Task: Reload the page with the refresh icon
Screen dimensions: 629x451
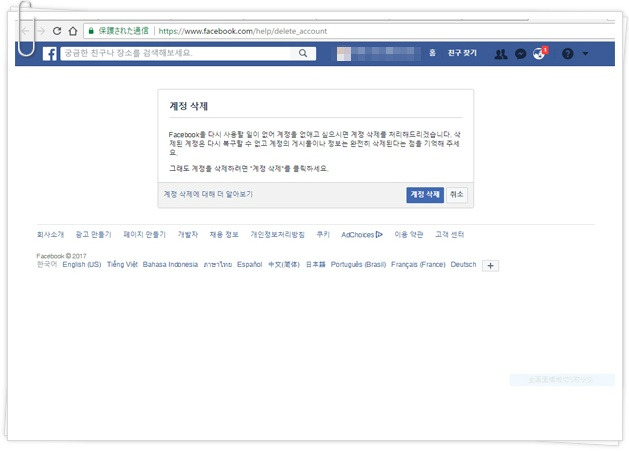Action: [57, 31]
